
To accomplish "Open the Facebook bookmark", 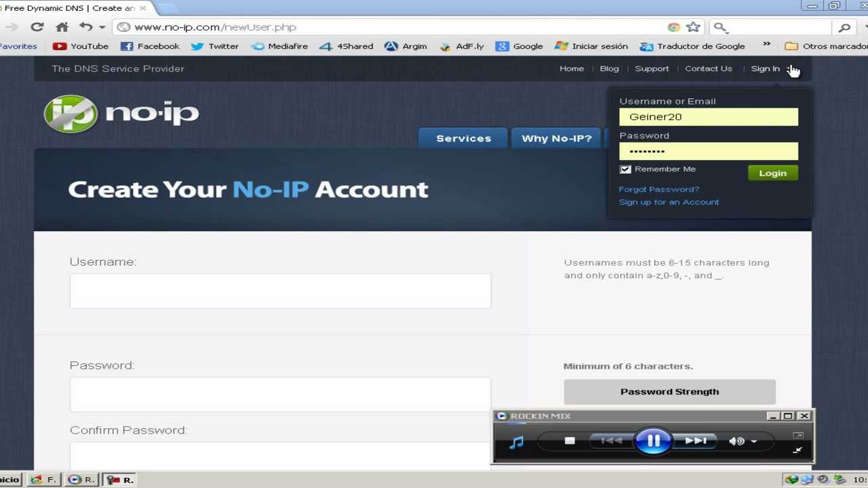I will coord(150,46).
